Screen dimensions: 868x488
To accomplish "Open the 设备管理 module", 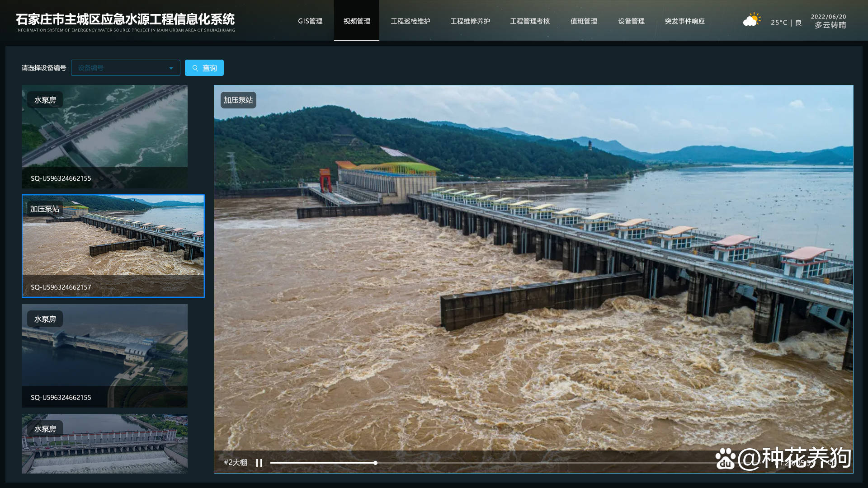I will [x=631, y=21].
